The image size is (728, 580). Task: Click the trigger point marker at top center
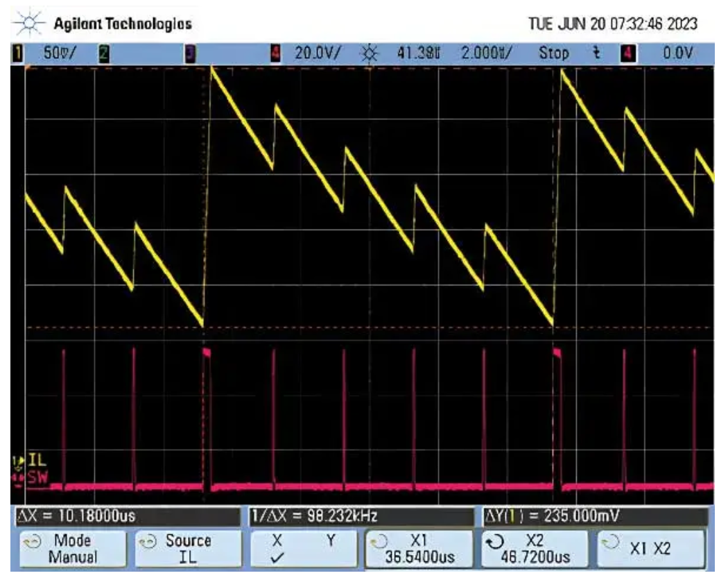(370, 69)
